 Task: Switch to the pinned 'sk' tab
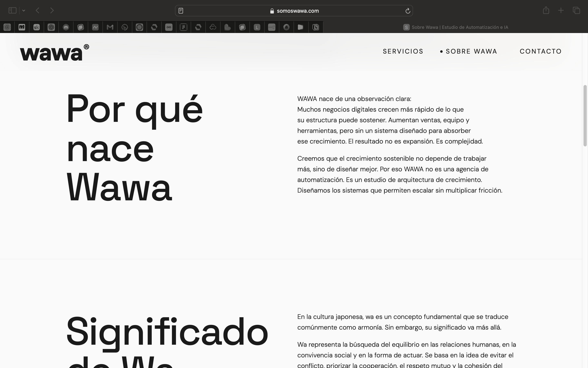click(x=37, y=27)
